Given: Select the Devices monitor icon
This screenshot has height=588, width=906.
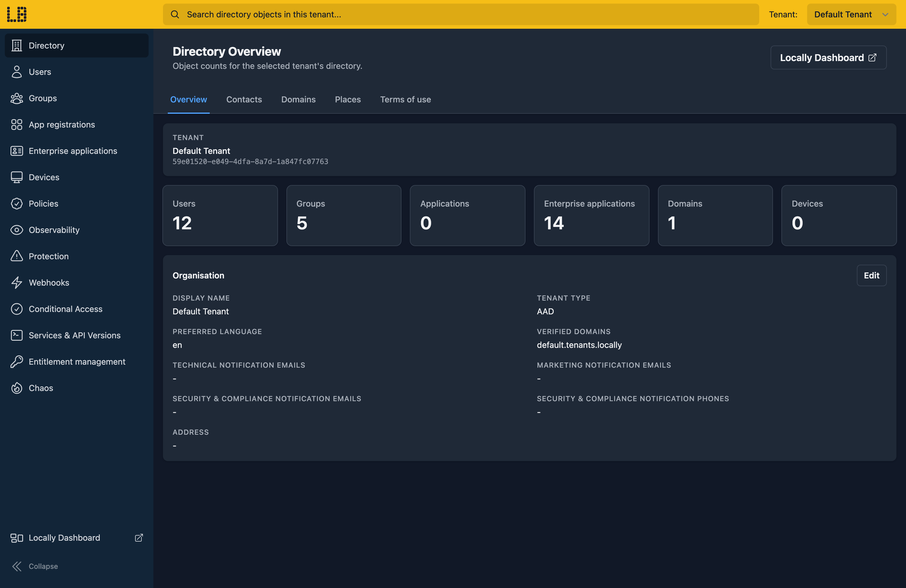Looking at the screenshot, I should (x=17, y=177).
